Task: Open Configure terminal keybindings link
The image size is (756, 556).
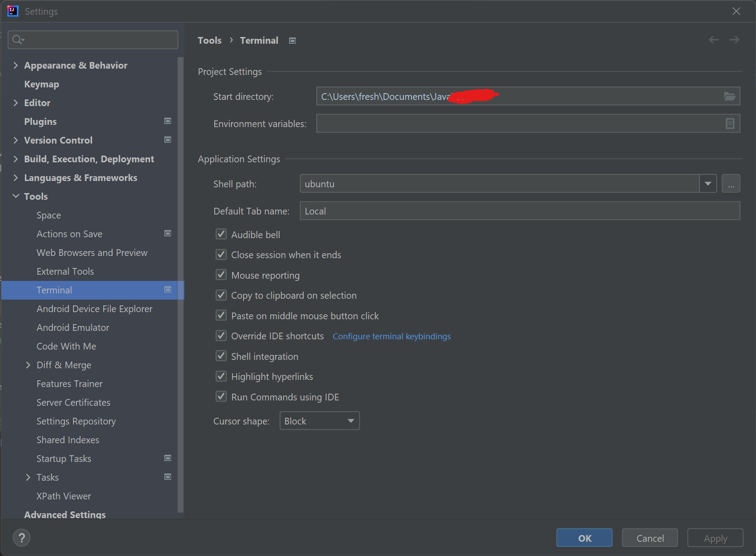Action: [391, 336]
